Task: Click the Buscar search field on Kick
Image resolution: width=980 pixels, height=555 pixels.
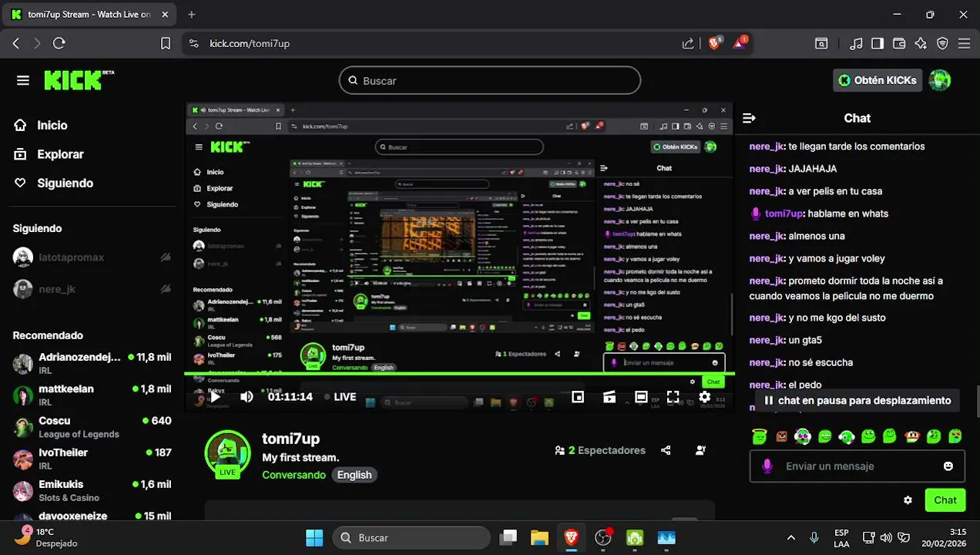Action: [x=490, y=80]
